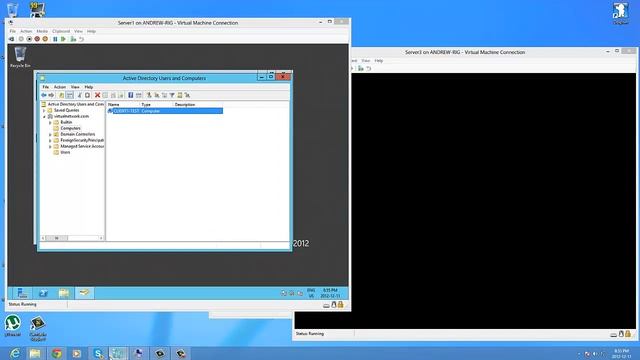
Task: Open Skype from the host taskbar
Action: click(98, 353)
